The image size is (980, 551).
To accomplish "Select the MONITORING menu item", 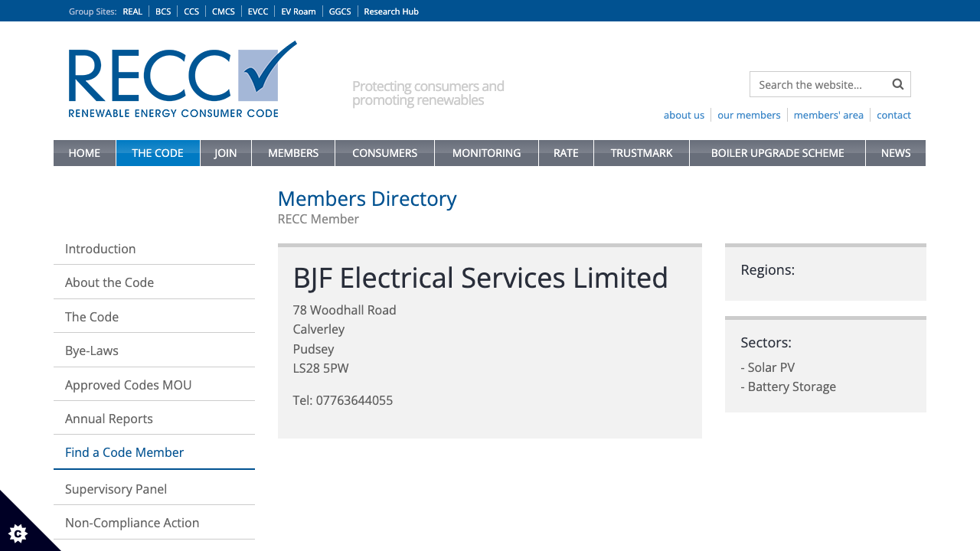I will (486, 153).
